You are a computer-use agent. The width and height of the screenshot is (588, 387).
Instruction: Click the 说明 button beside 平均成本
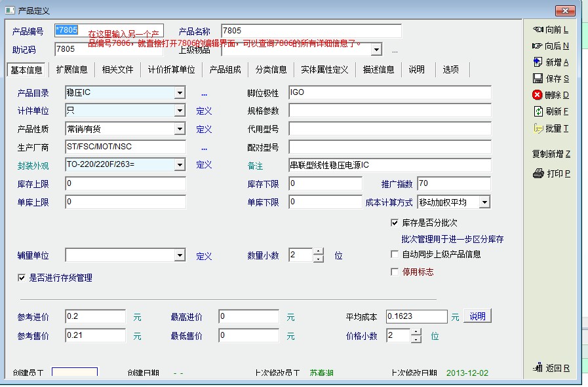(x=477, y=316)
